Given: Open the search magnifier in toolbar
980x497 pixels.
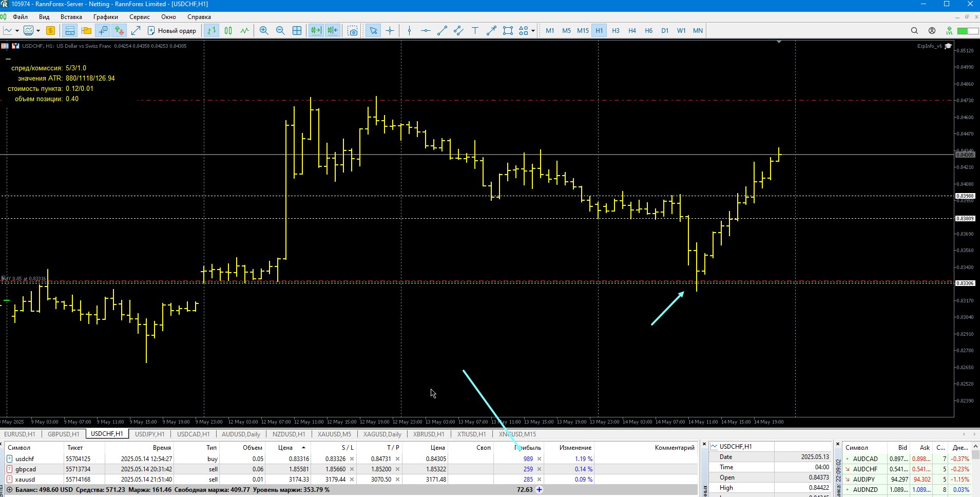Looking at the screenshot, I should click(914, 31).
